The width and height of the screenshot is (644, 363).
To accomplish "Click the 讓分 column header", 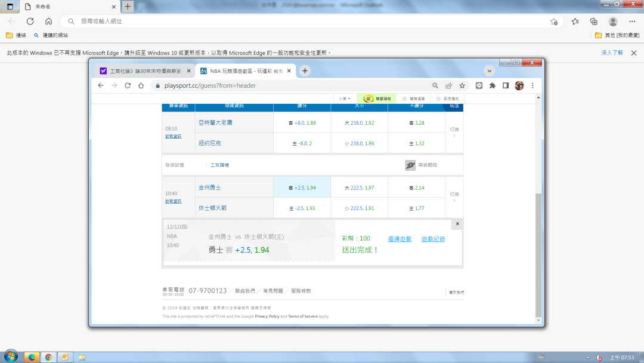I will [x=302, y=106].
